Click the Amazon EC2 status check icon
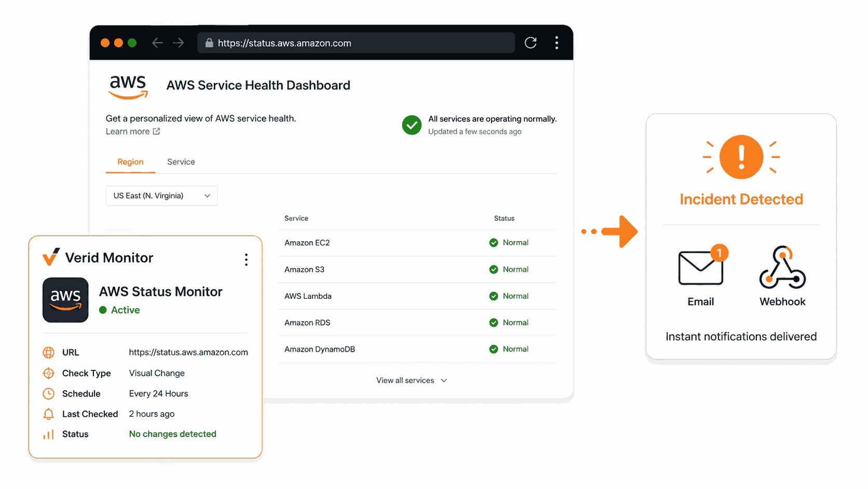The image size is (868, 489). pos(494,243)
